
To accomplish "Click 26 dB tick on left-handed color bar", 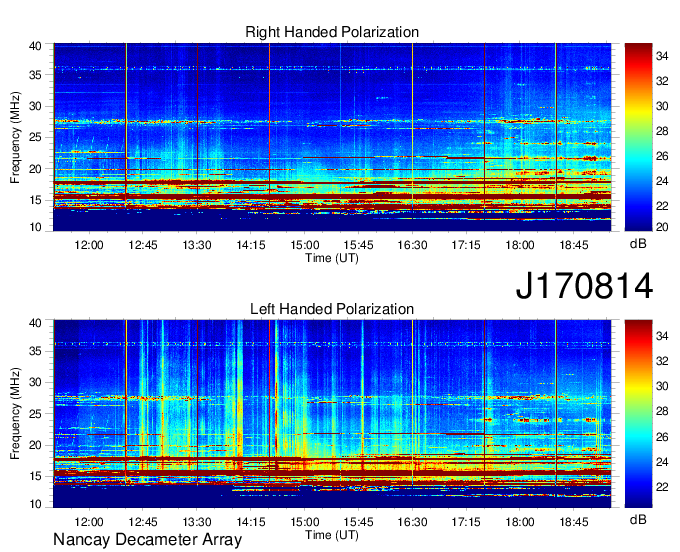I will pos(662,437).
